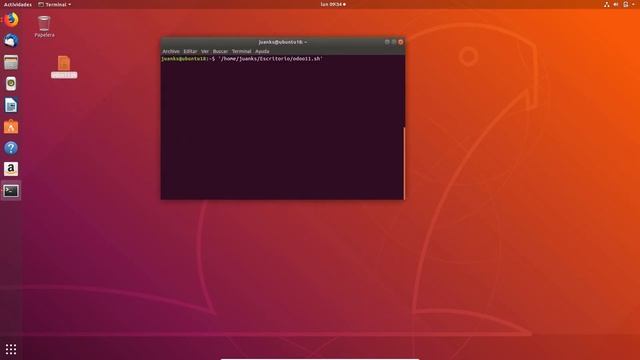Open Ubuntu Software store icon
Viewport: 640px width, 360px height.
tap(11, 127)
